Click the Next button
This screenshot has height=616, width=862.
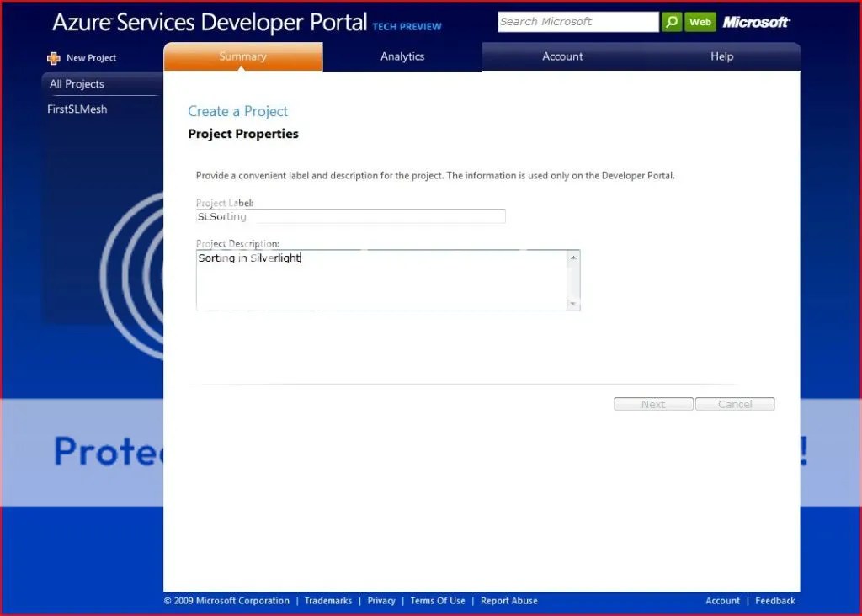tap(653, 404)
